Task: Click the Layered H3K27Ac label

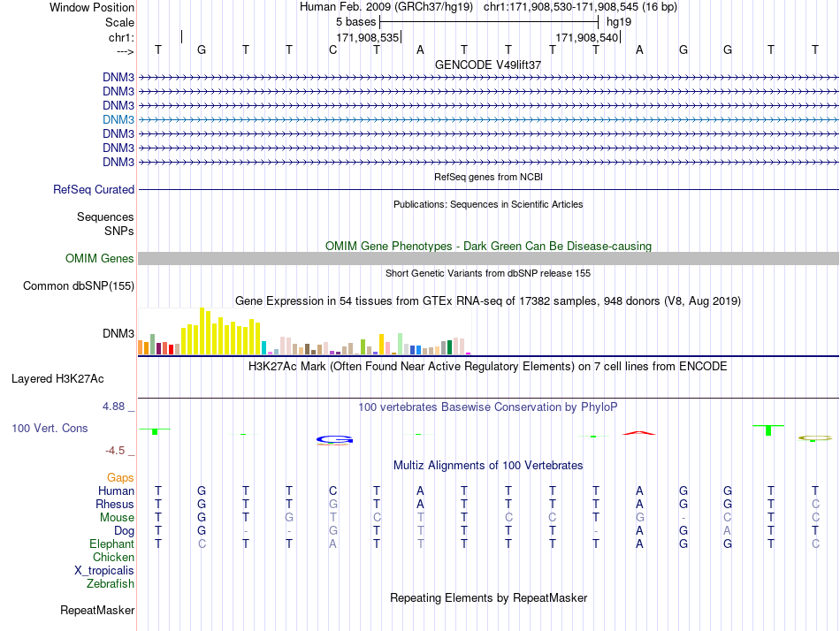Action: click(57, 379)
